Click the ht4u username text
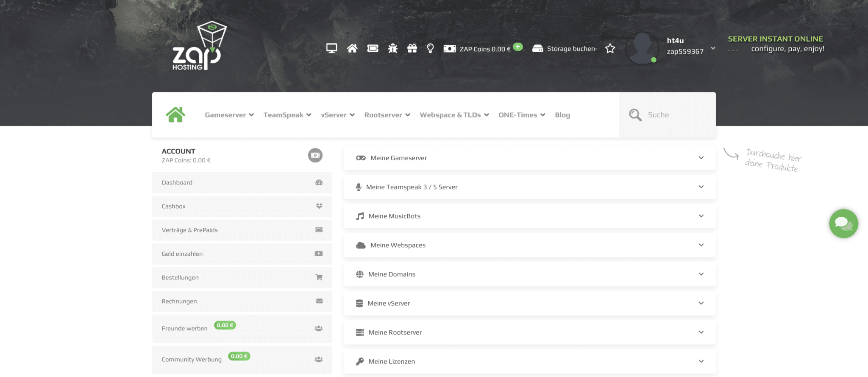868x377 pixels. [x=675, y=41]
